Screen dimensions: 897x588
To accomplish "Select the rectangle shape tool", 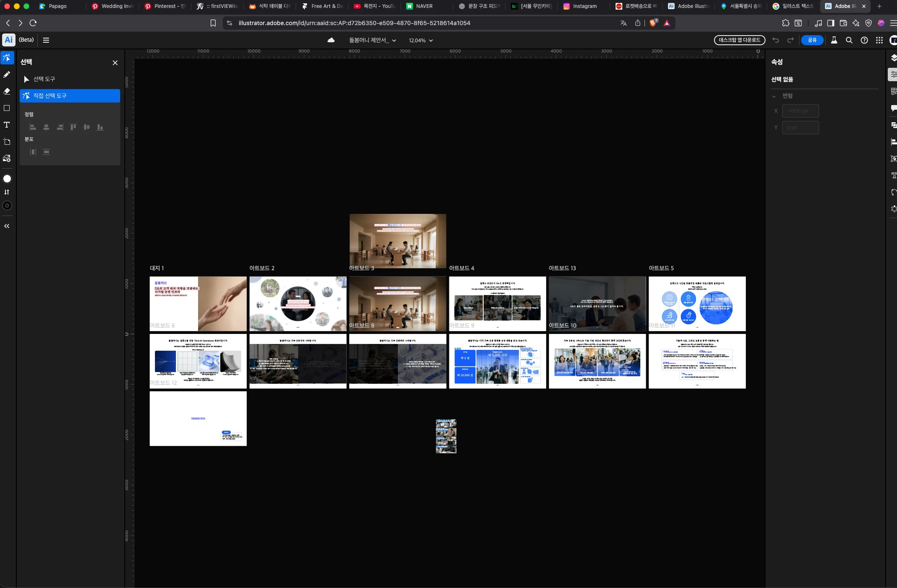I will [x=7, y=108].
